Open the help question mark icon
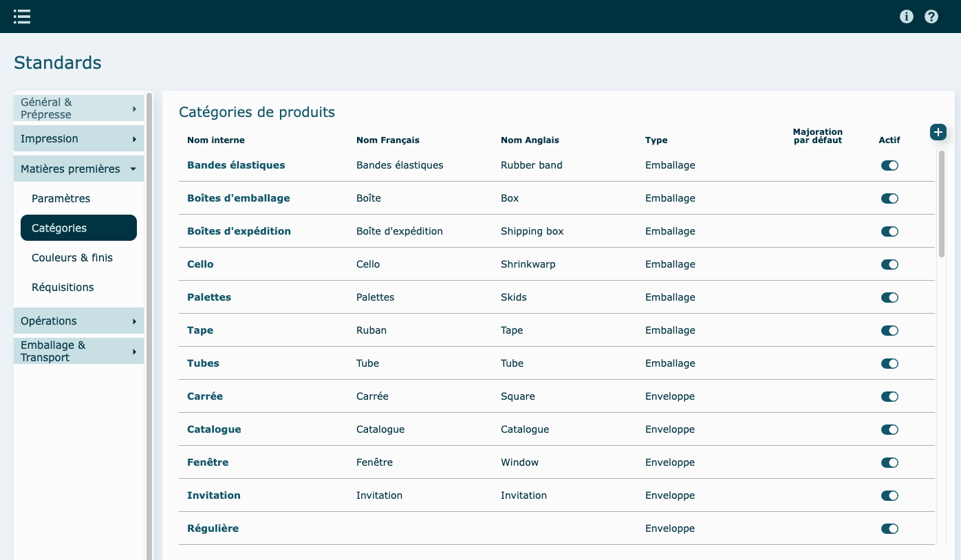 931,17
